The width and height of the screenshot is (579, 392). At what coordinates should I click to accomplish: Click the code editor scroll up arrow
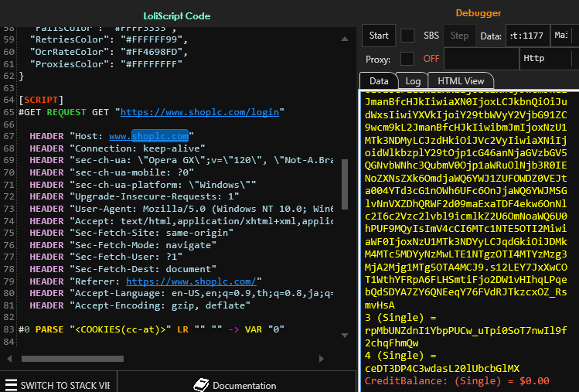pos(345,39)
